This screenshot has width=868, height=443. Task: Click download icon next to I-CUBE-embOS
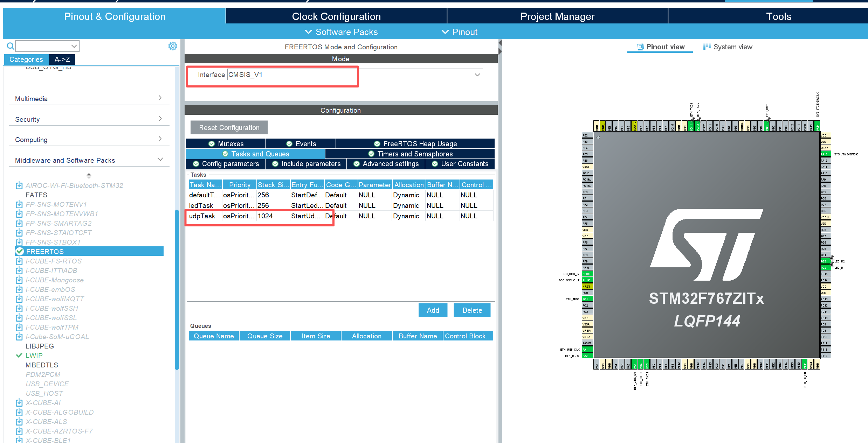[19, 289]
